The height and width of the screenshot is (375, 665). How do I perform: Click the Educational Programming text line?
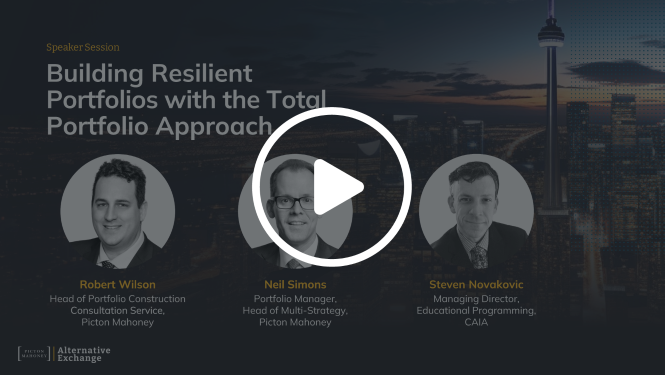[476, 311]
